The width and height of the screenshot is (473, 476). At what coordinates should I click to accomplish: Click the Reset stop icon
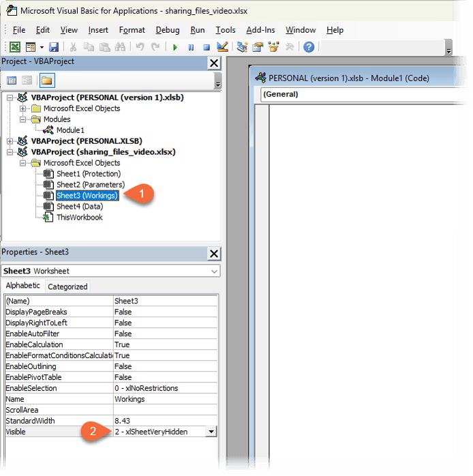[x=207, y=47]
